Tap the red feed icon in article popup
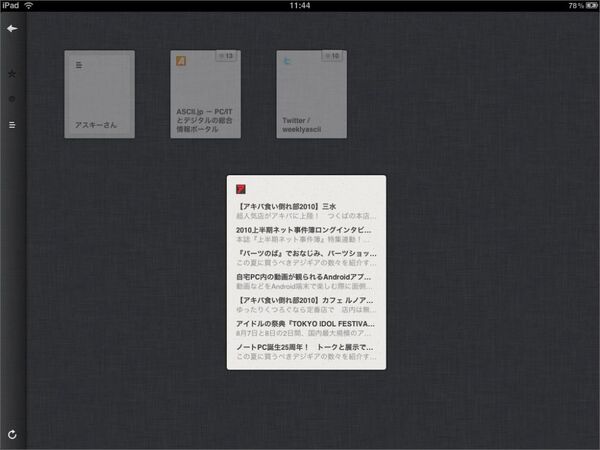 coord(241,189)
